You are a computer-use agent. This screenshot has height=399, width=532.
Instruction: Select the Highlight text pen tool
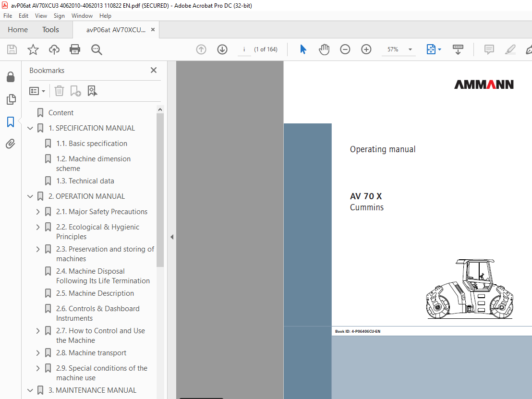point(510,49)
